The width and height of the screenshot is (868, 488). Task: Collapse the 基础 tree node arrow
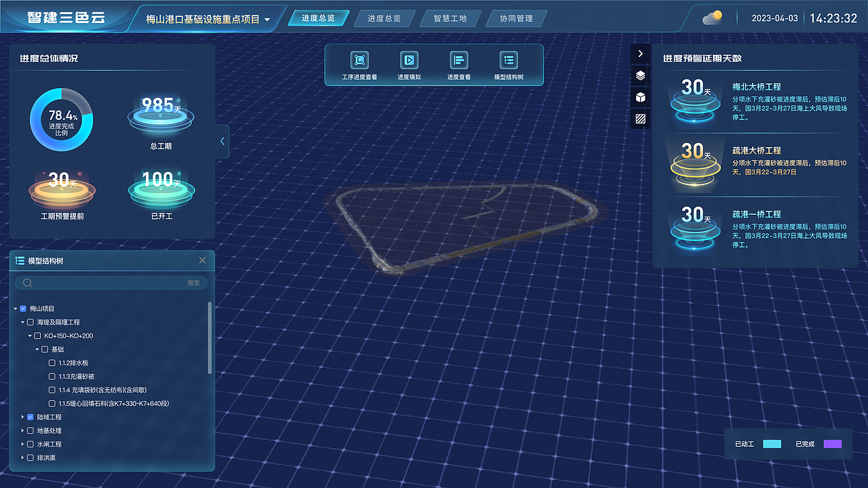coord(37,349)
